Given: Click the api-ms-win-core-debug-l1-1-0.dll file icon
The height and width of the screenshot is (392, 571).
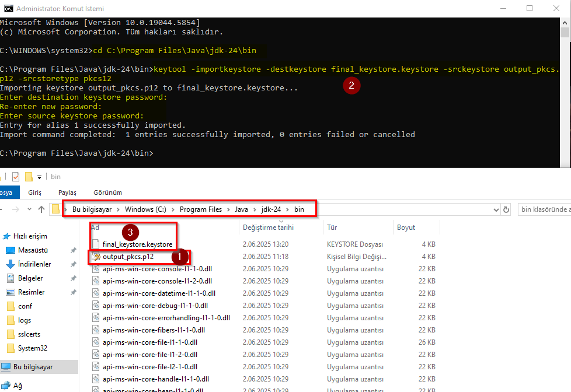Looking at the screenshot, I should click(96, 306).
